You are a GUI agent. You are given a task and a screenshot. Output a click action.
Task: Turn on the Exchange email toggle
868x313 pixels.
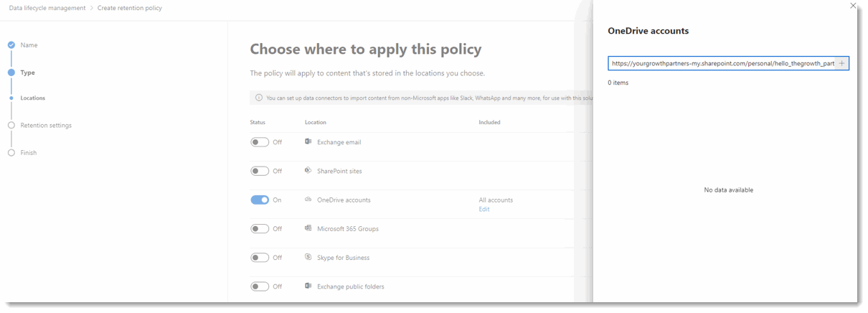(260, 142)
